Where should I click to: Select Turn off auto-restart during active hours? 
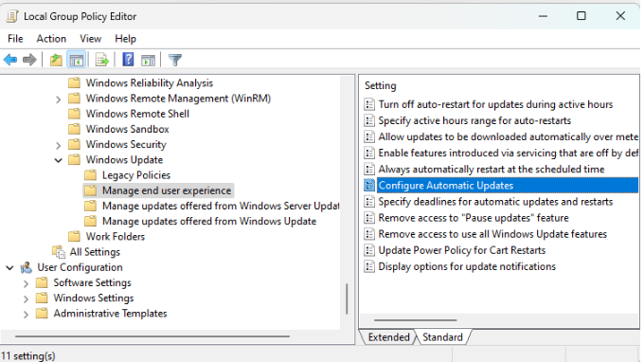pos(495,104)
